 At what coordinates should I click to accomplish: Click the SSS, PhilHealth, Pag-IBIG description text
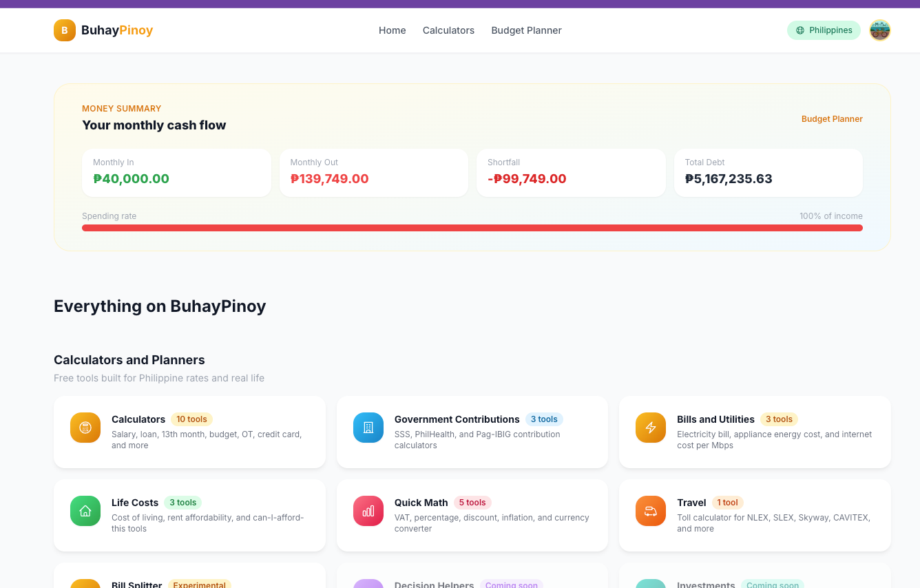point(477,440)
